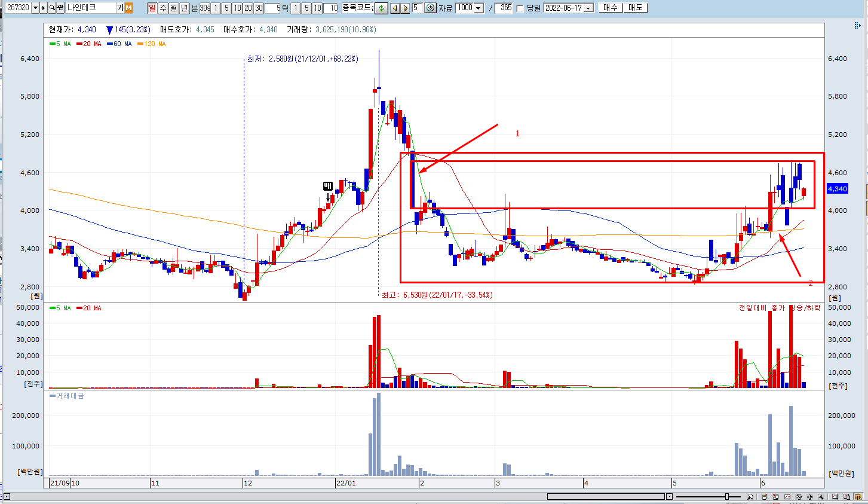Click the 기 company info icon

(x=120, y=8)
